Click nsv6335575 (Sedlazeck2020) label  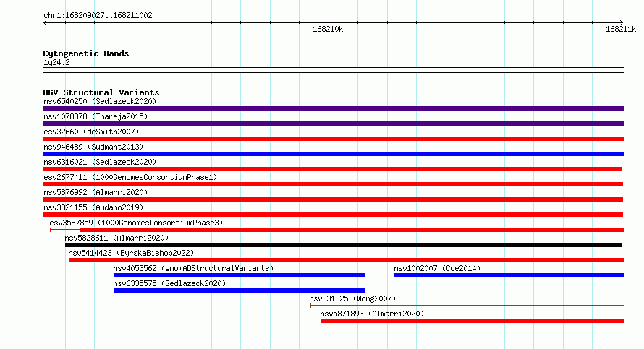169,283
